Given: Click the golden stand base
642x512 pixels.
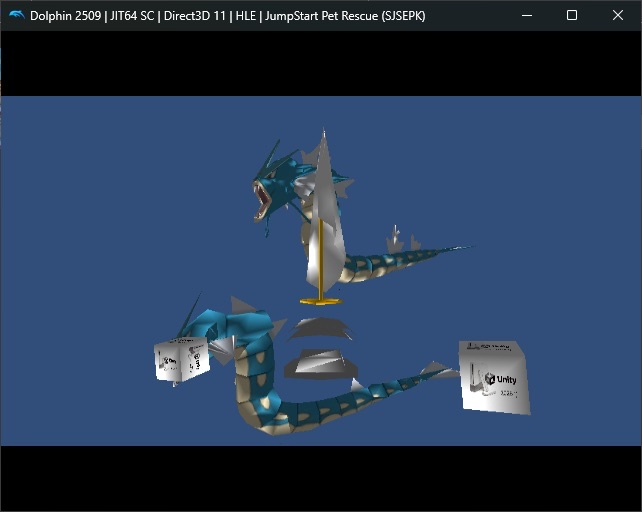Looking at the screenshot, I should click(x=320, y=299).
